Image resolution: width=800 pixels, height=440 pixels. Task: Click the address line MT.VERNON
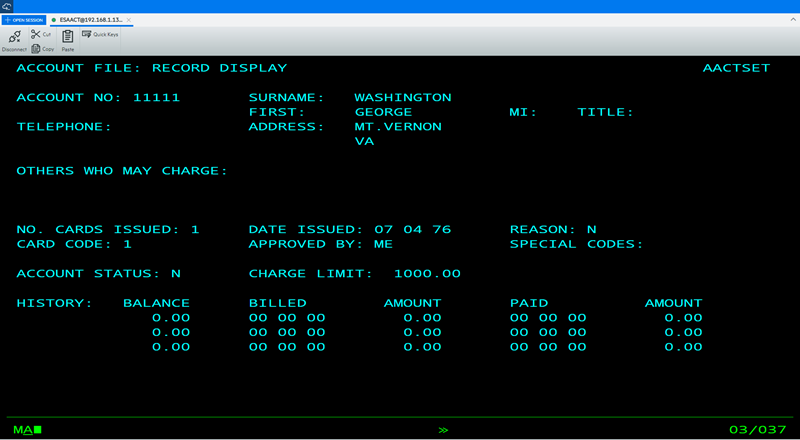point(398,127)
